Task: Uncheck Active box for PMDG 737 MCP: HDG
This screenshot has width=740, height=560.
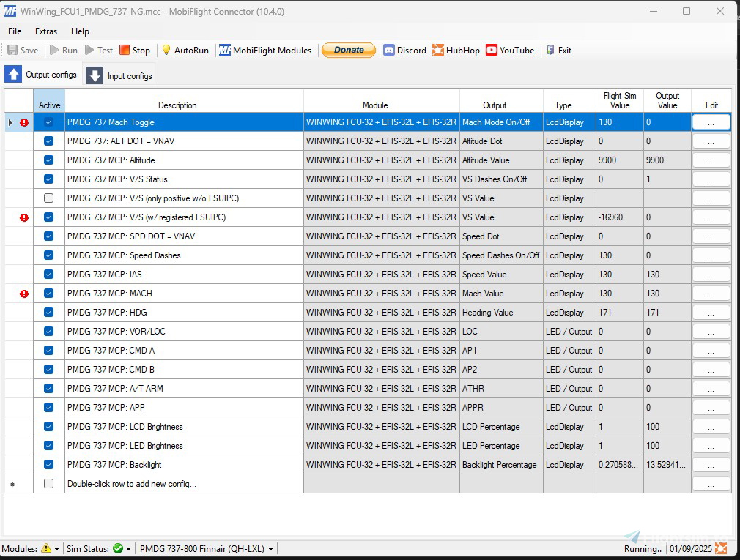Action: pos(49,313)
